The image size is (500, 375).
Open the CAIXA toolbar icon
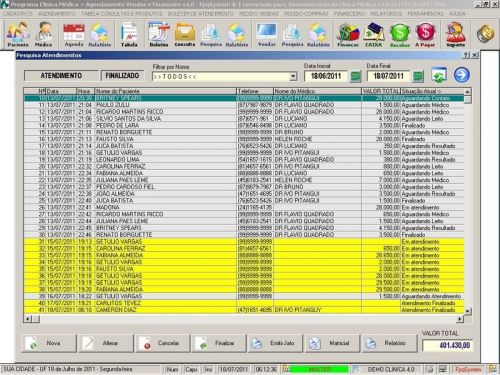(x=373, y=34)
